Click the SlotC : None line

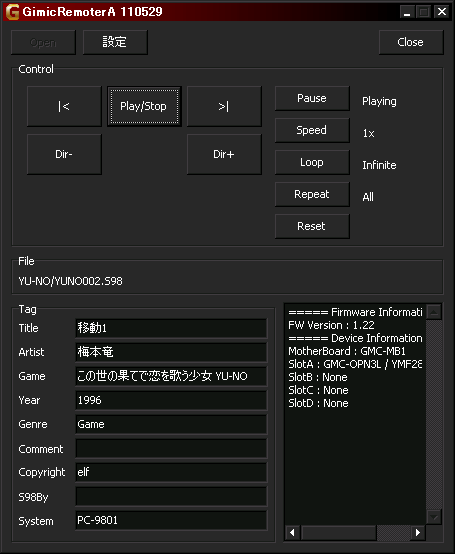coord(318,390)
